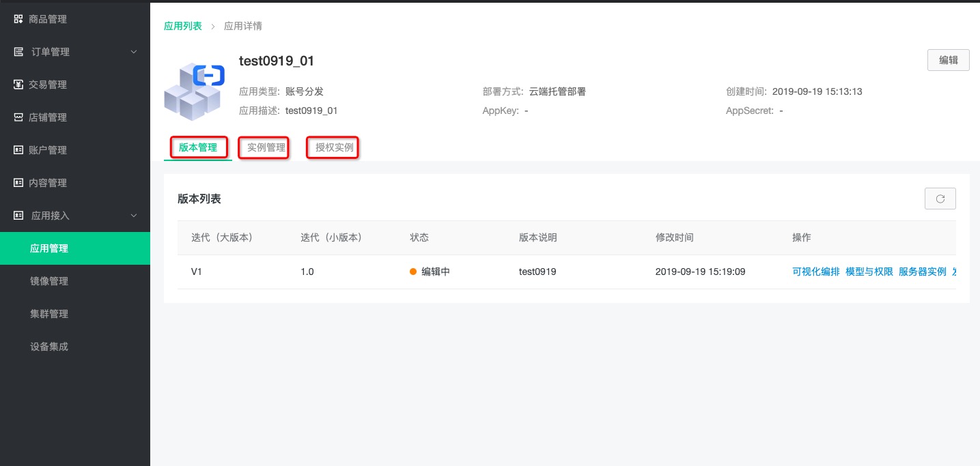Click the 操作 column header
Viewport: 980px width, 466px height.
[x=802, y=237]
